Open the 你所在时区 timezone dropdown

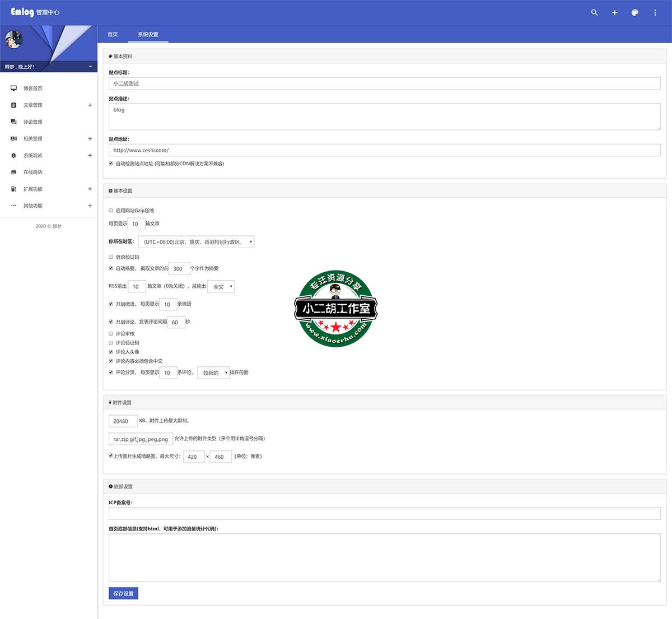196,242
